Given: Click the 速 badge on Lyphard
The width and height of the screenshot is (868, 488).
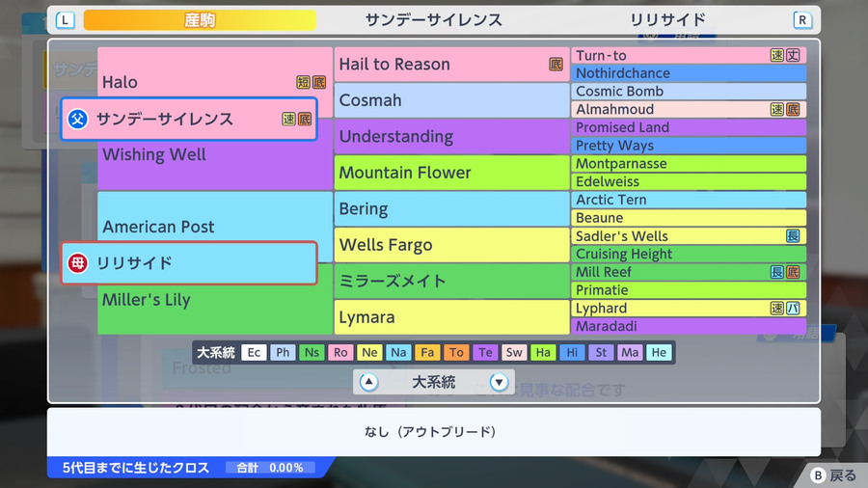Looking at the screenshot, I should (x=777, y=309).
